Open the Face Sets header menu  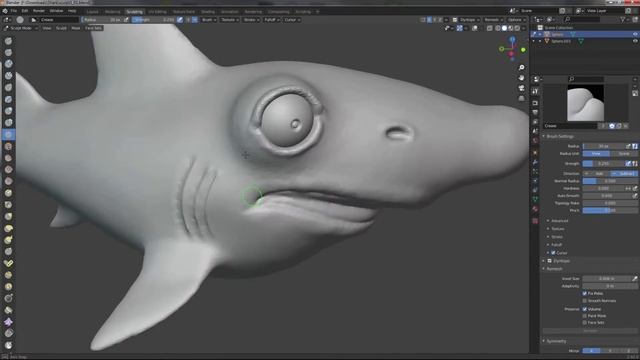93,28
